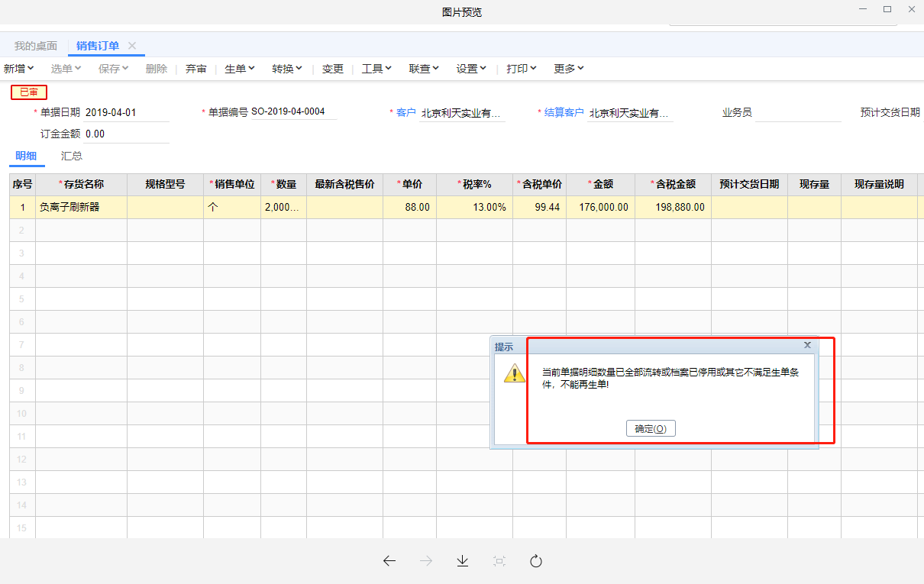Switch to the 我的桌面 tab

pyautogui.click(x=36, y=46)
